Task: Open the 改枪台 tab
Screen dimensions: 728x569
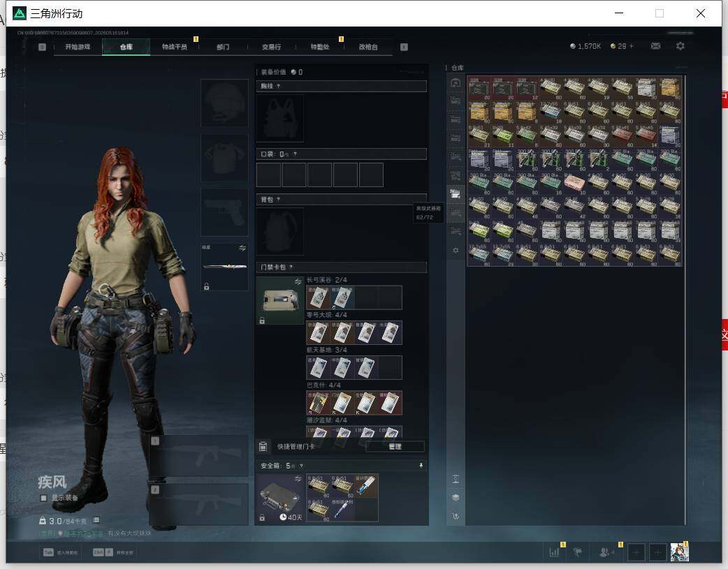Action: pos(368,47)
